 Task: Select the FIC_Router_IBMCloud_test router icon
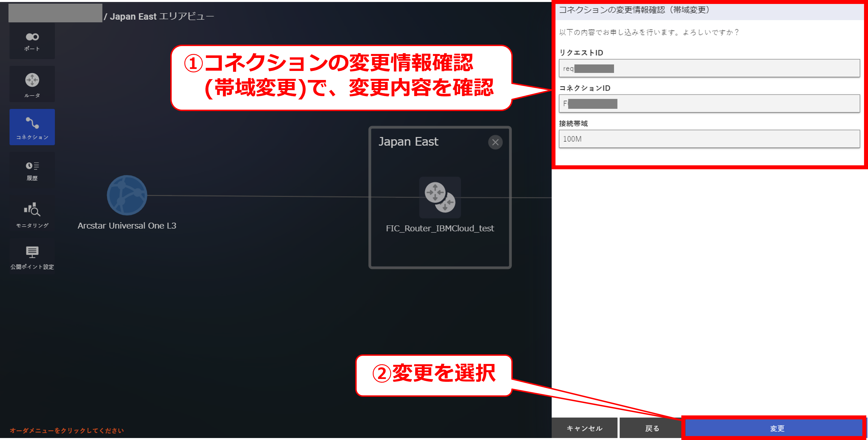pos(440,198)
